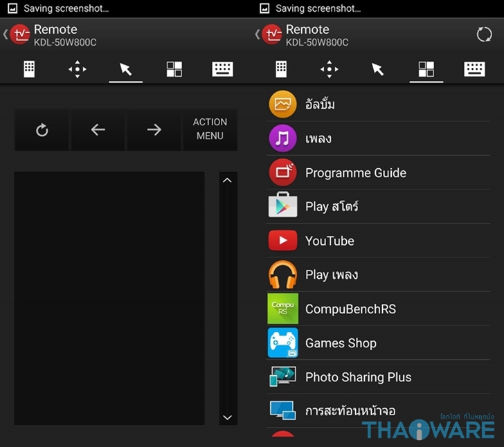
Task: Open the Photo Sharing Plus icon
Action: click(x=283, y=376)
